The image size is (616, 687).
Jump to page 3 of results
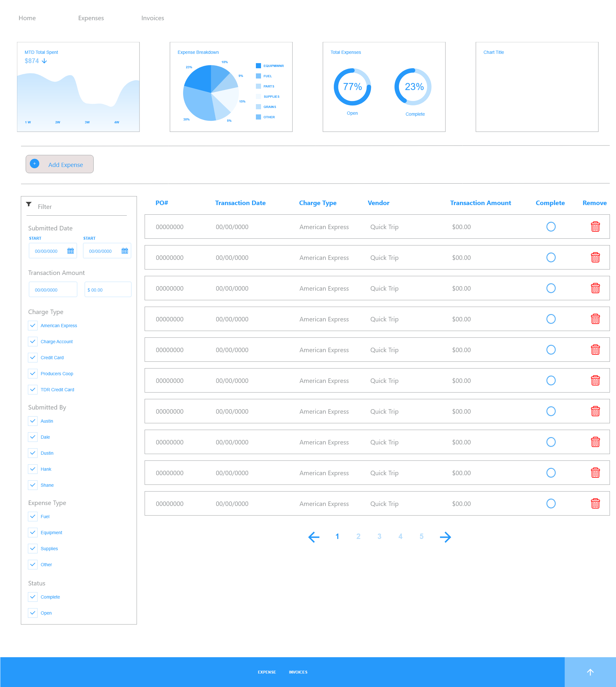pos(379,536)
